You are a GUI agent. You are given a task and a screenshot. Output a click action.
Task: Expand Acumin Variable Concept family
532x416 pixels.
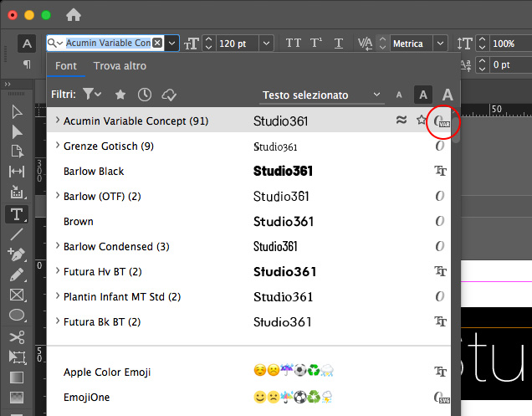[x=58, y=120]
